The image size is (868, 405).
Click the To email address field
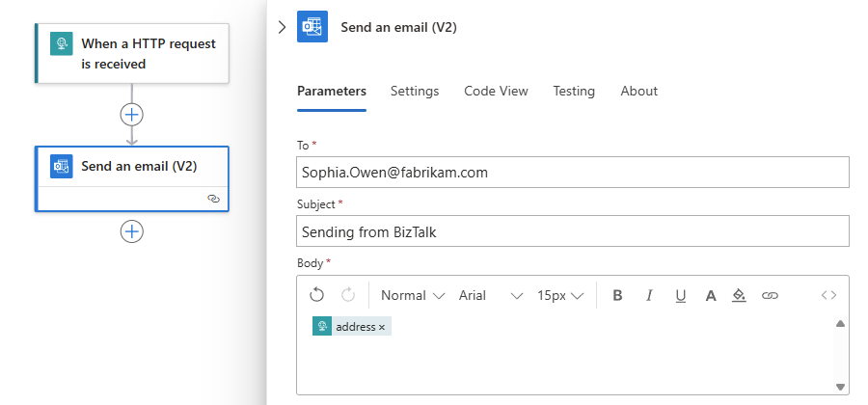tap(572, 172)
